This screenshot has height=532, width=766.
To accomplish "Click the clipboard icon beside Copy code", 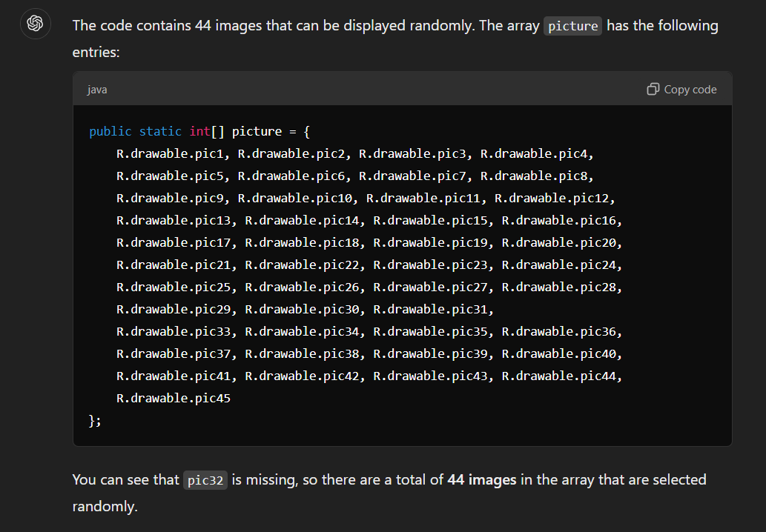I will point(653,90).
